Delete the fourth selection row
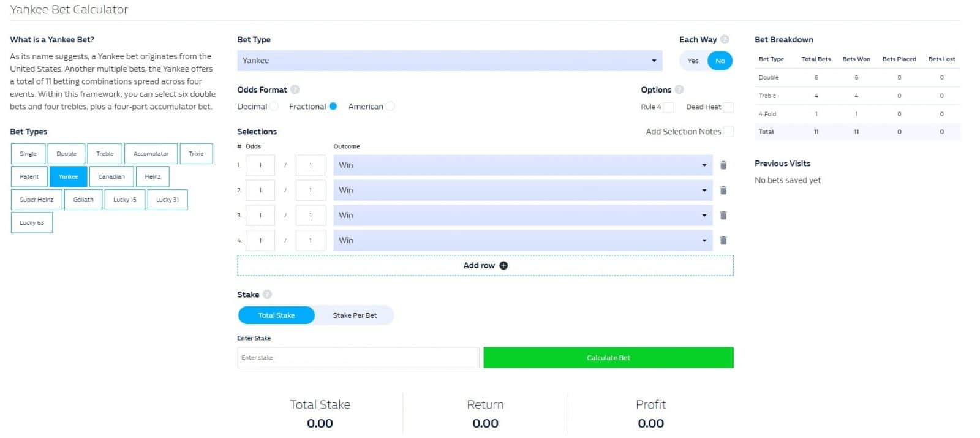Viewport: 980px width, 438px height. [723, 241]
